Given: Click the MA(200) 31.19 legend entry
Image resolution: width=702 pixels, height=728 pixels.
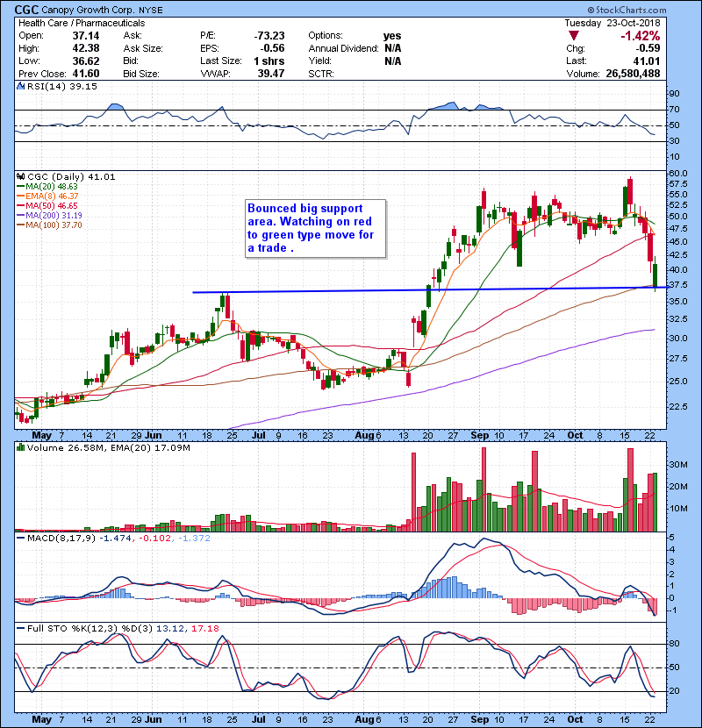Looking at the screenshot, I should 50,216.
